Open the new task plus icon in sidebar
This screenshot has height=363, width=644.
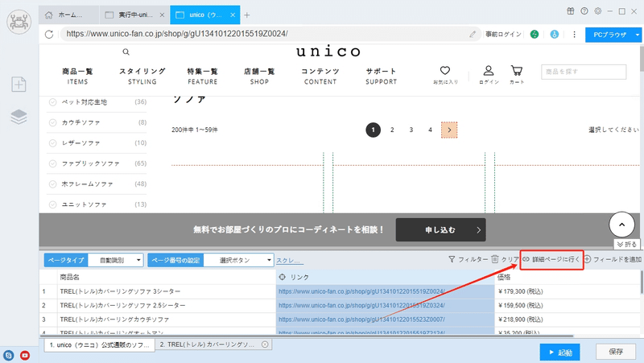point(19,85)
